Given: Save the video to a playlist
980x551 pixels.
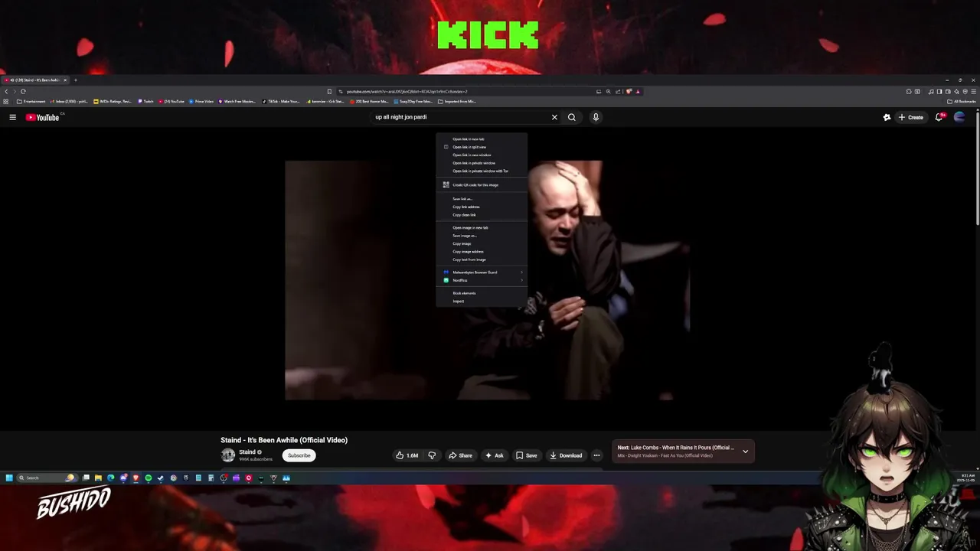Looking at the screenshot, I should pos(526,455).
